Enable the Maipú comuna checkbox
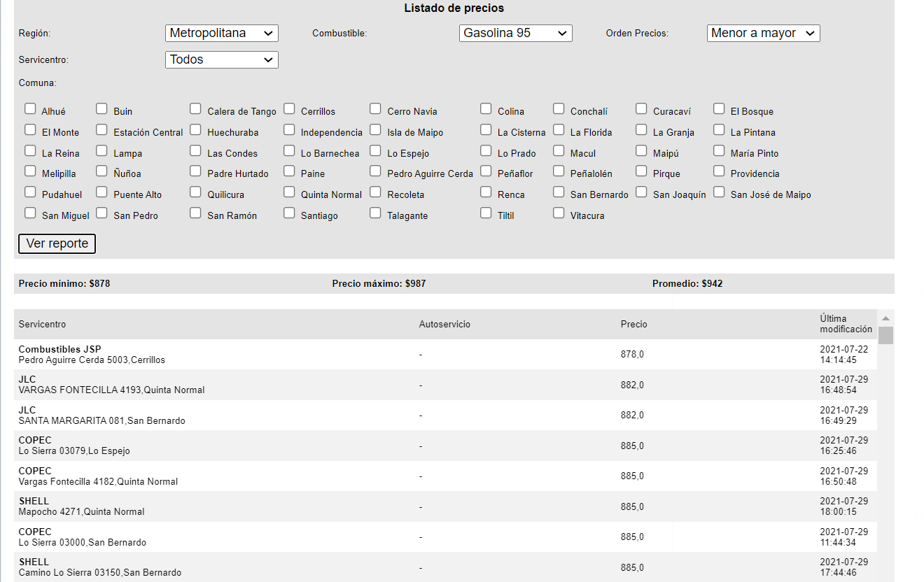The height and width of the screenshot is (582, 924). tap(641, 151)
